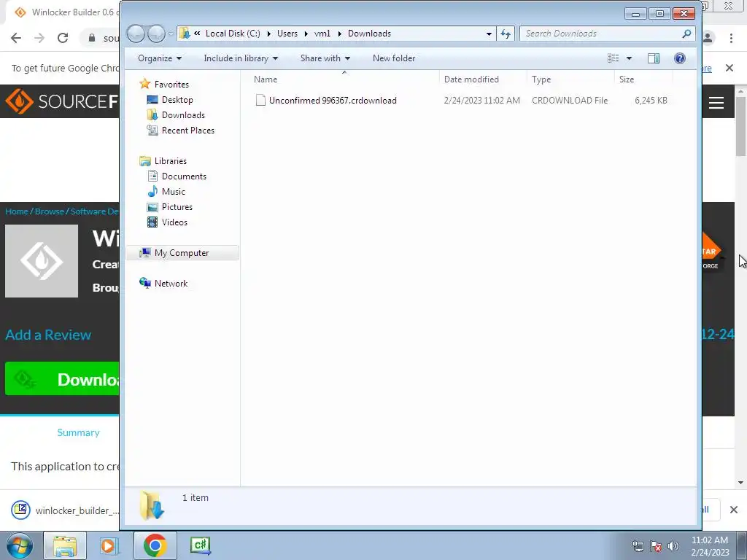Click Chrome icon in taskbar

[x=155, y=545]
